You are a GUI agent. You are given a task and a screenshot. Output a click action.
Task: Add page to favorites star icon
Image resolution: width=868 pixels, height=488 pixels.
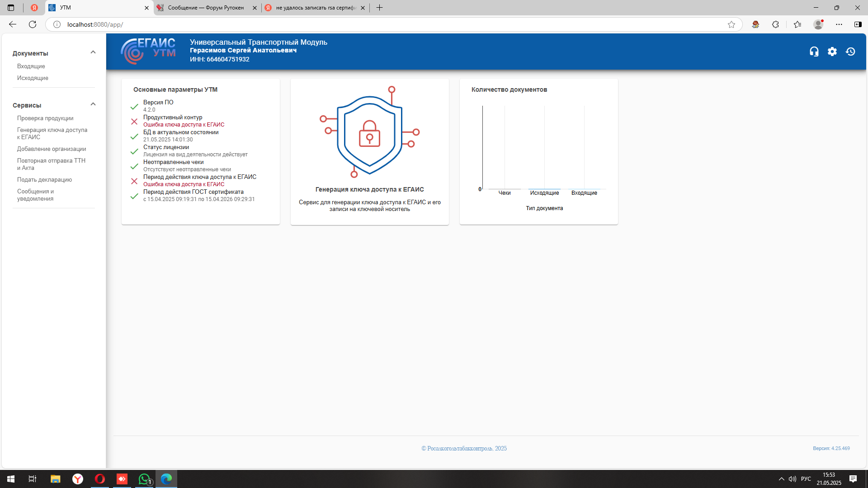tap(731, 24)
